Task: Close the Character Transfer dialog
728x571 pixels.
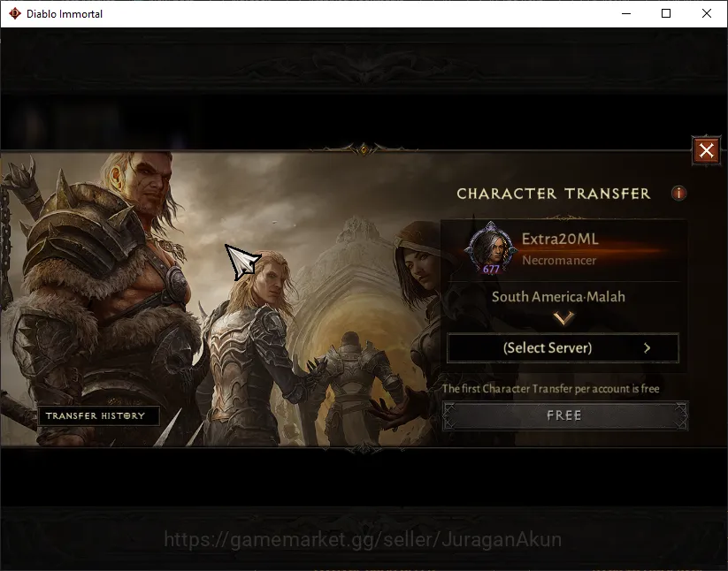Action: (x=706, y=151)
